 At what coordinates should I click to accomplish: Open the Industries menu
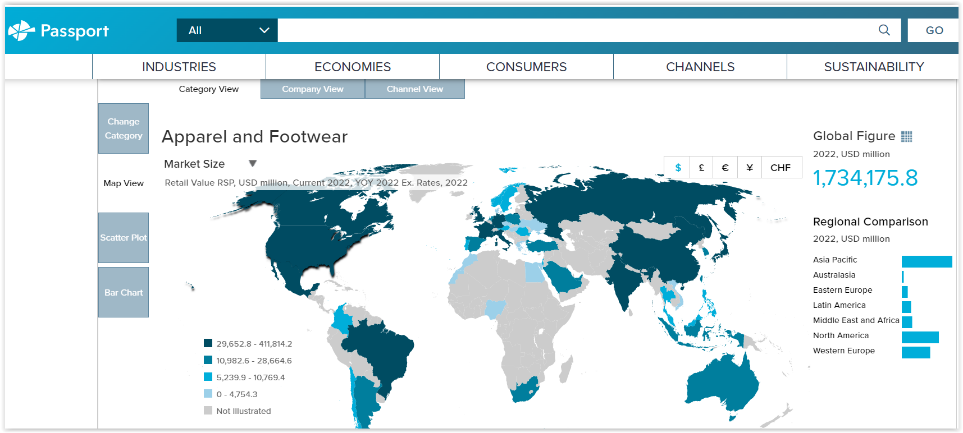coord(179,67)
